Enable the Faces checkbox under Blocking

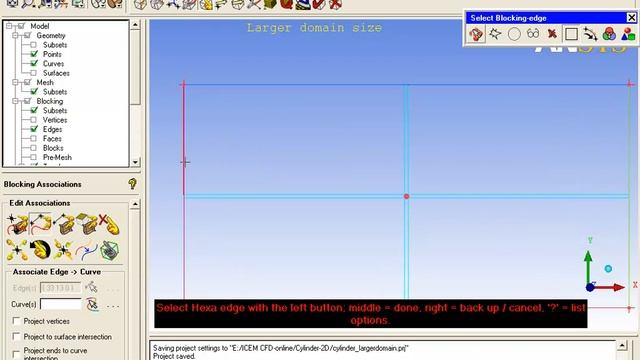point(33,139)
